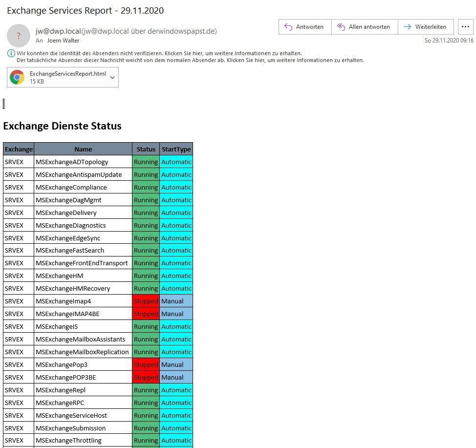
Task: Click Allen antworten reply-all button
Action: coord(364,27)
